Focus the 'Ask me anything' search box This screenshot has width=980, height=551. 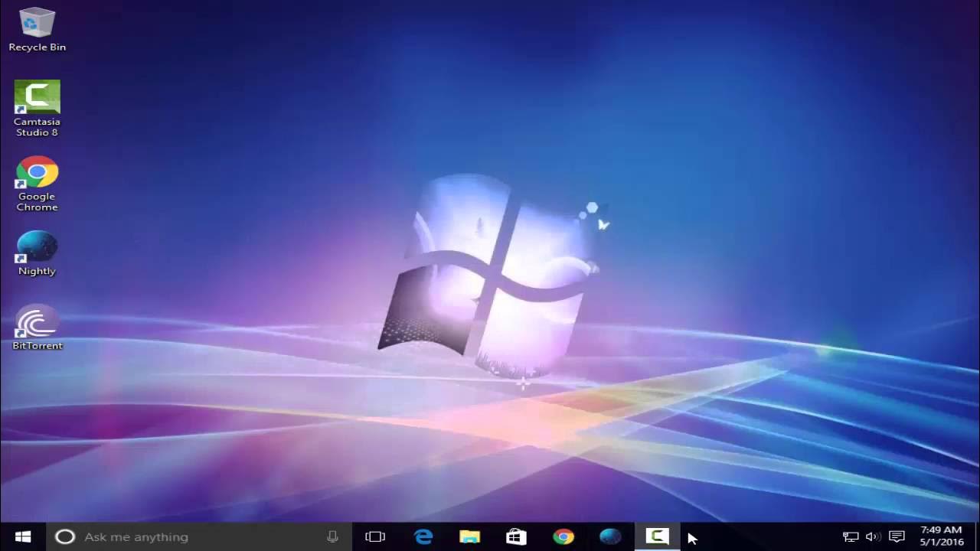click(x=199, y=536)
